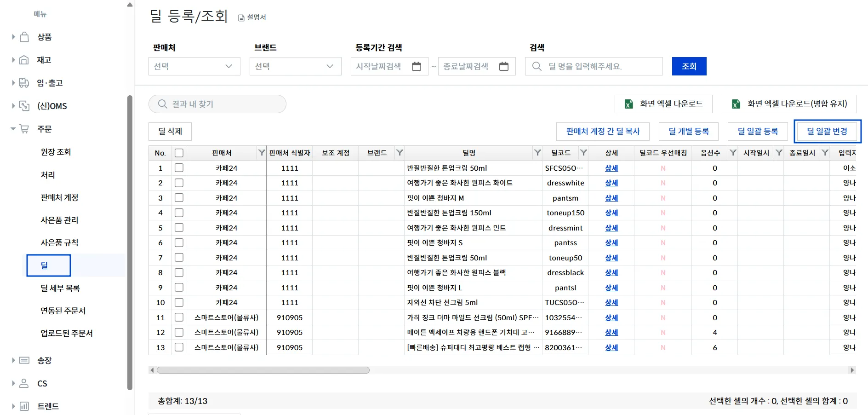Check the box for row 3 pantsm

(x=179, y=198)
